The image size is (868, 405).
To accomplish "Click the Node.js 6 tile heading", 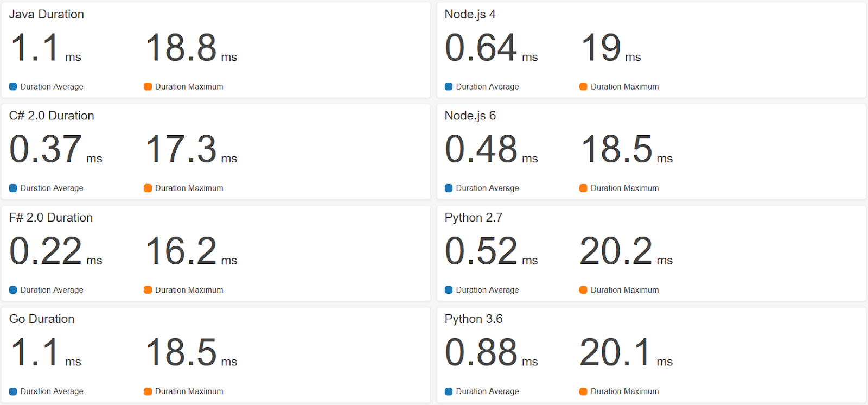I will point(470,116).
